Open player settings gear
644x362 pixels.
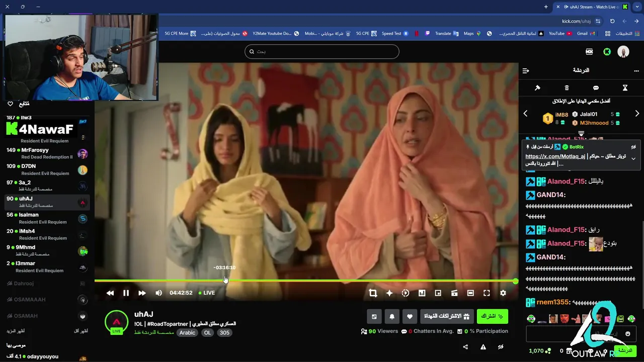(x=503, y=293)
